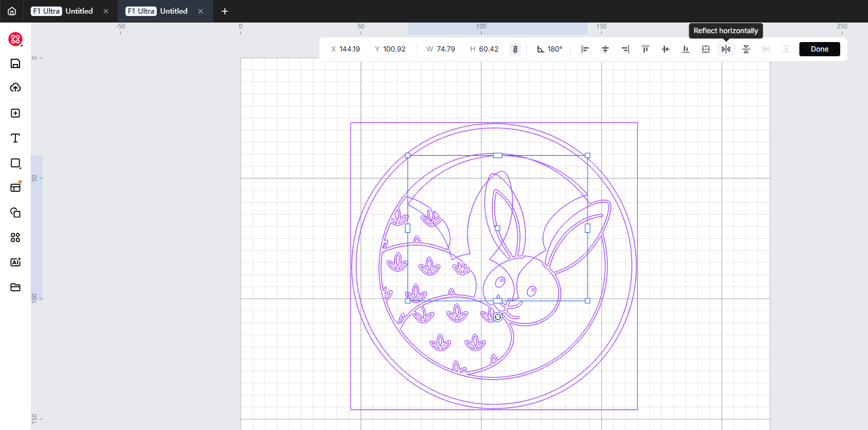
Task: Align selection to bottom edge
Action: [x=685, y=49]
